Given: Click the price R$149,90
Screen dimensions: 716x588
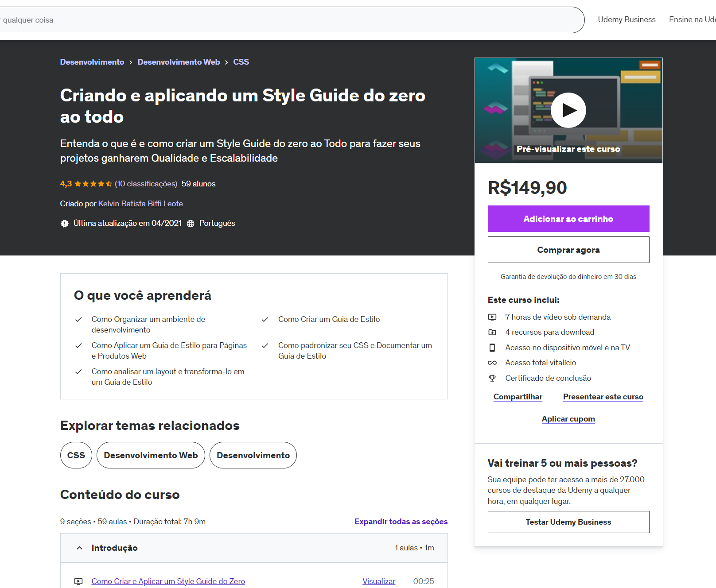Looking at the screenshot, I should [527, 188].
